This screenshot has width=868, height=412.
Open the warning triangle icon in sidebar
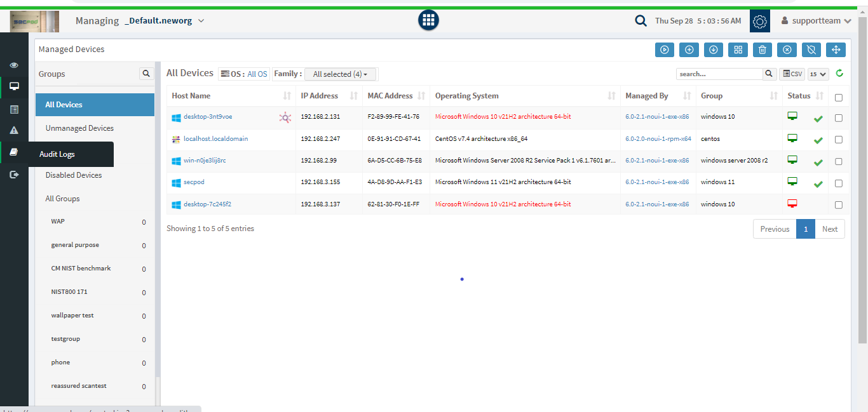tap(14, 130)
